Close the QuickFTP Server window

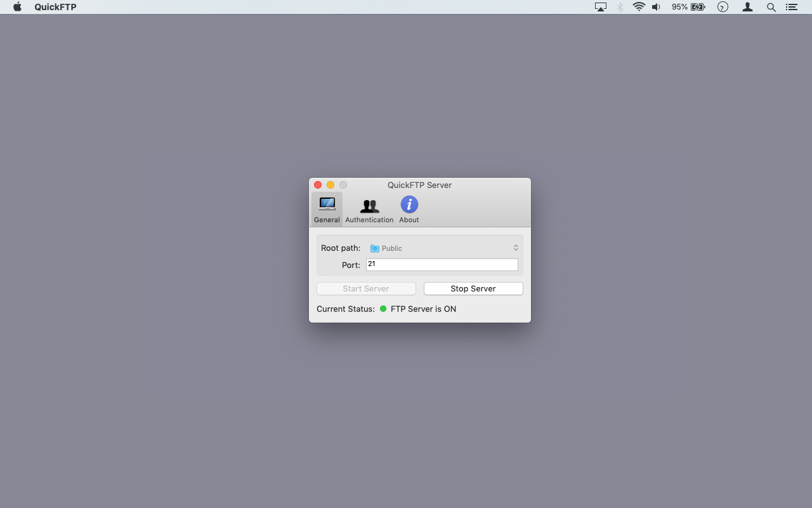pos(318,185)
